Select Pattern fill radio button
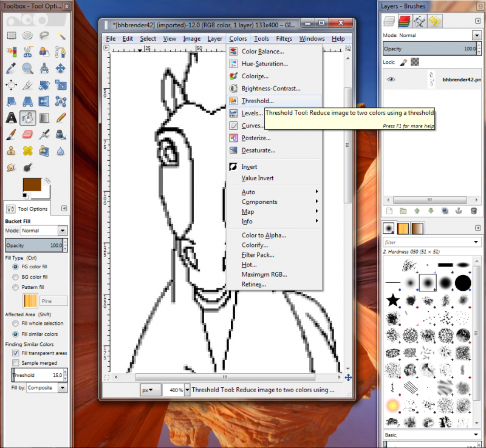486x448 pixels. coord(15,288)
